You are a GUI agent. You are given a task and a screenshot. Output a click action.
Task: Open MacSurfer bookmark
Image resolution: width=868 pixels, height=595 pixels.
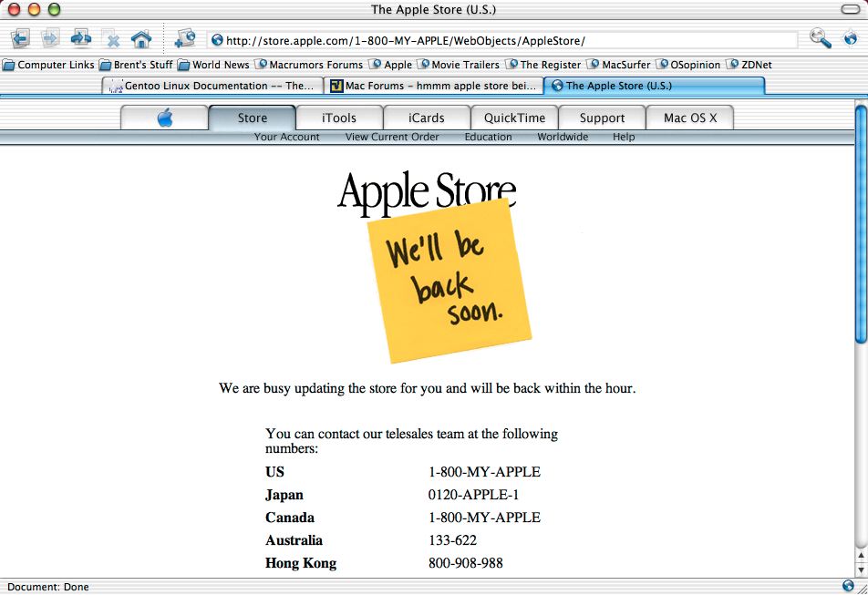tap(619, 65)
